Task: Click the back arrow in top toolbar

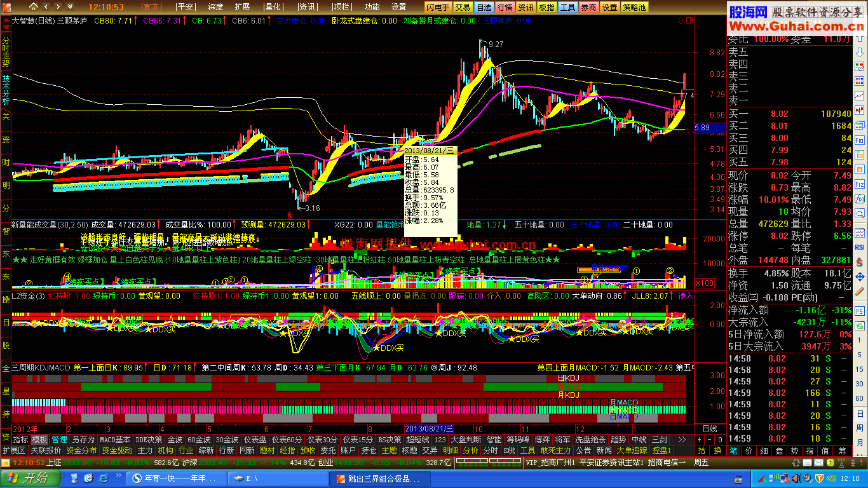Action: (x=46, y=6)
